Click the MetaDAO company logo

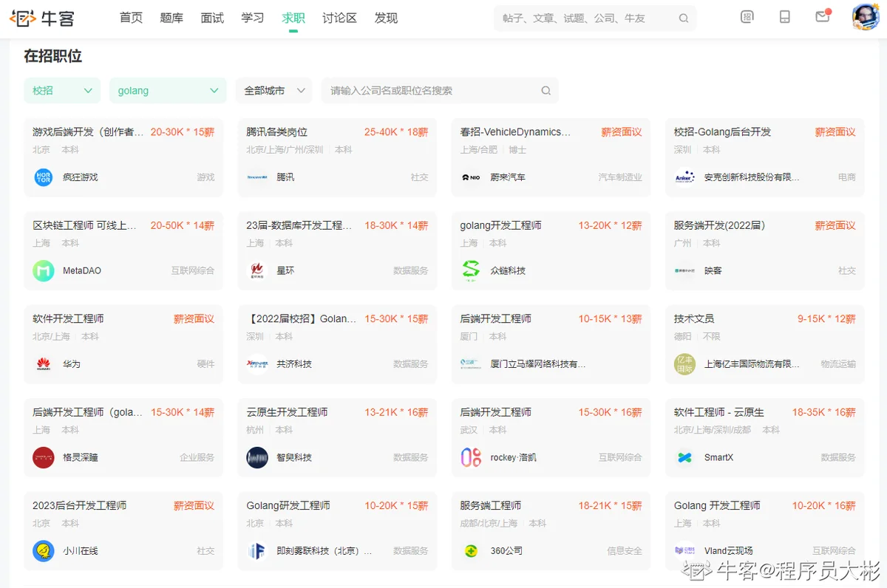[x=44, y=271]
